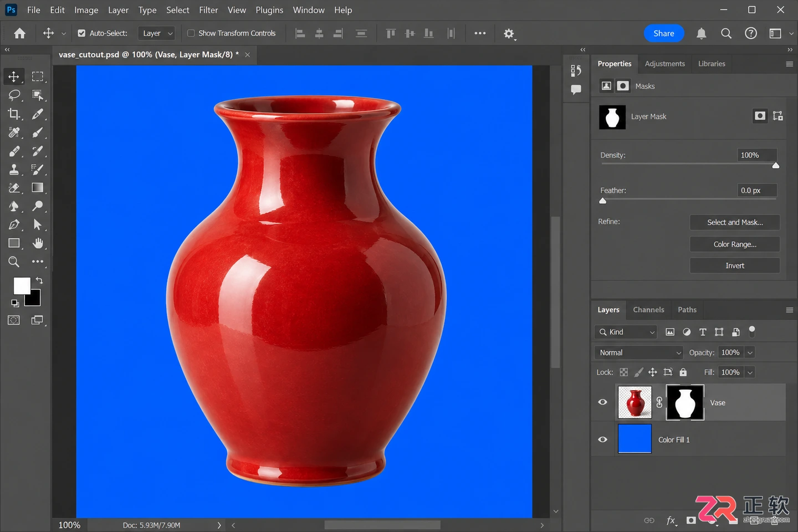Viewport: 798px width, 532px height.
Task: Click the Home icon in options bar
Action: [19, 33]
